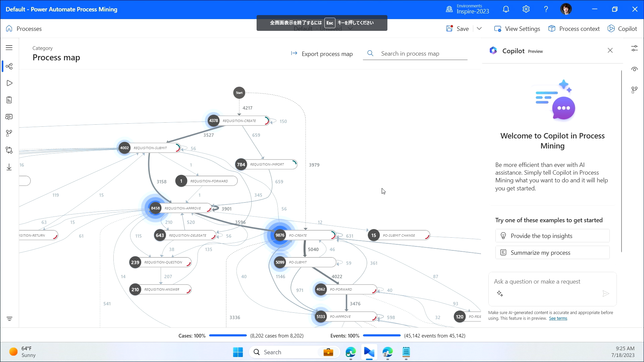Open the statistics clipboard icon in sidebar
Image resolution: width=644 pixels, height=362 pixels.
(9, 100)
